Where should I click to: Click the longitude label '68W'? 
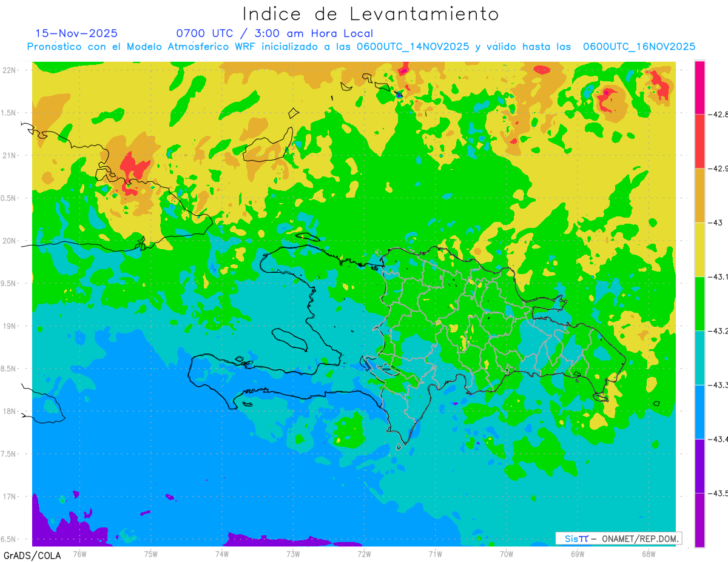[648, 554]
